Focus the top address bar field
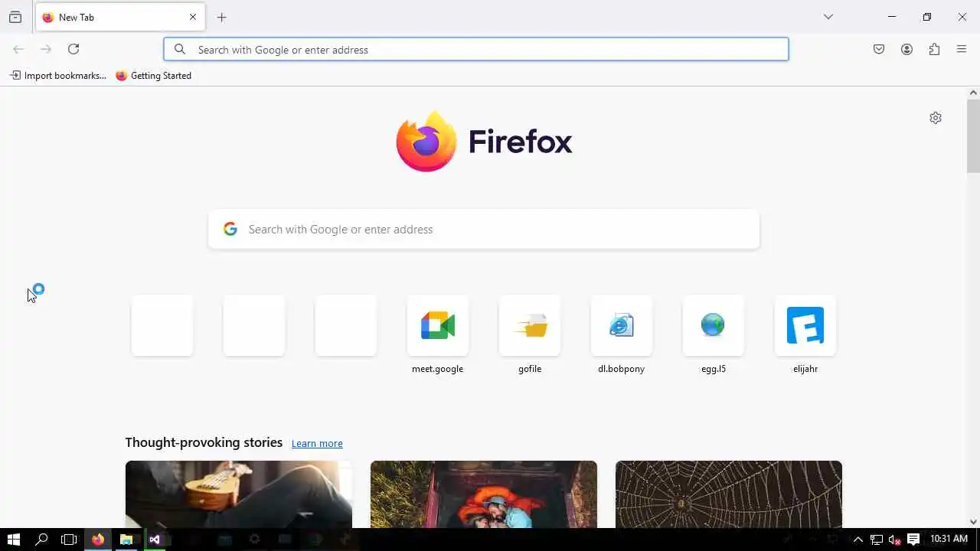The image size is (980, 551). pos(475,49)
